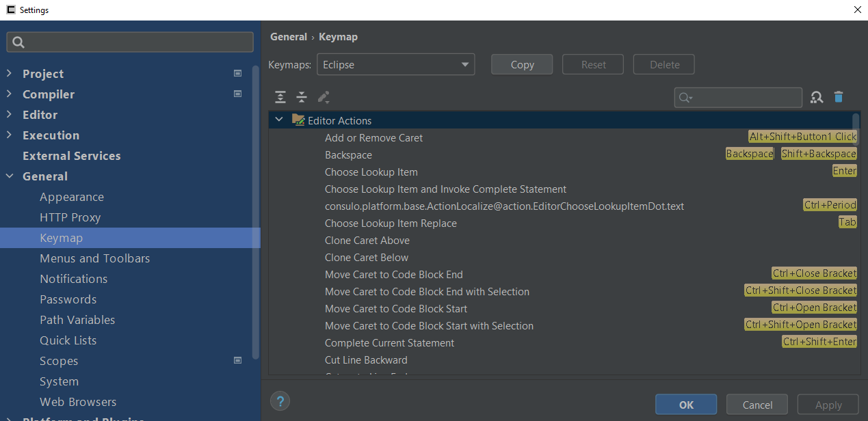Click the magnifier in the shortcut filter field

click(685, 97)
